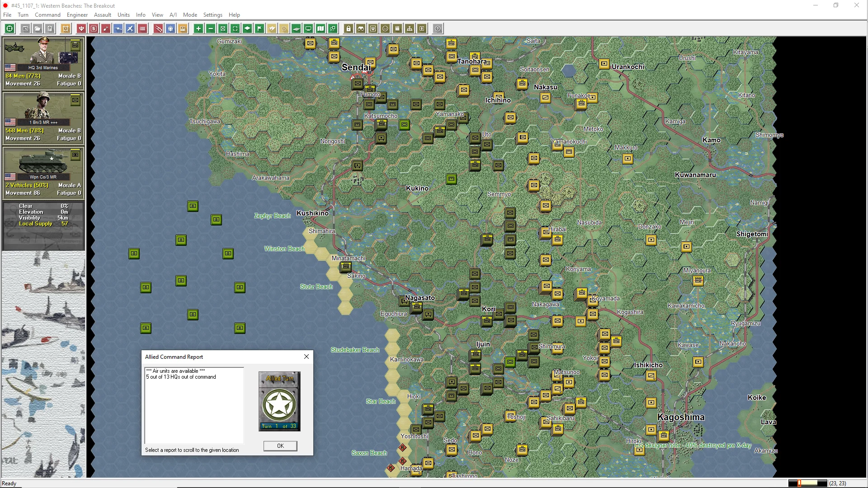This screenshot has height=488, width=868.
Task: Click the green diamond toolbar icon
Action: pos(247,28)
